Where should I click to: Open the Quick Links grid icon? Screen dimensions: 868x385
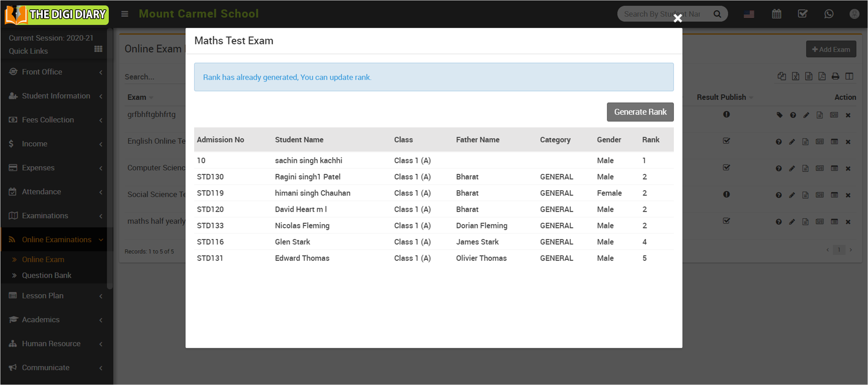pyautogui.click(x=98, y=49)
